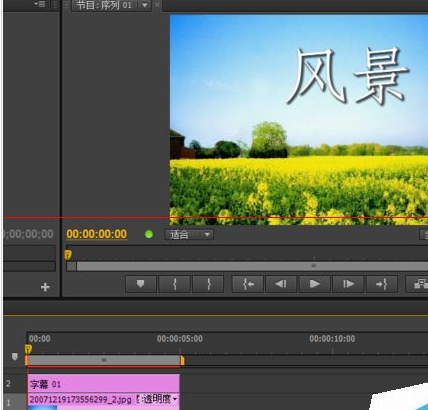Click the program timecode 00:00:00:00
This screenshot has height=410, width=428.
(x=97, y=234)
